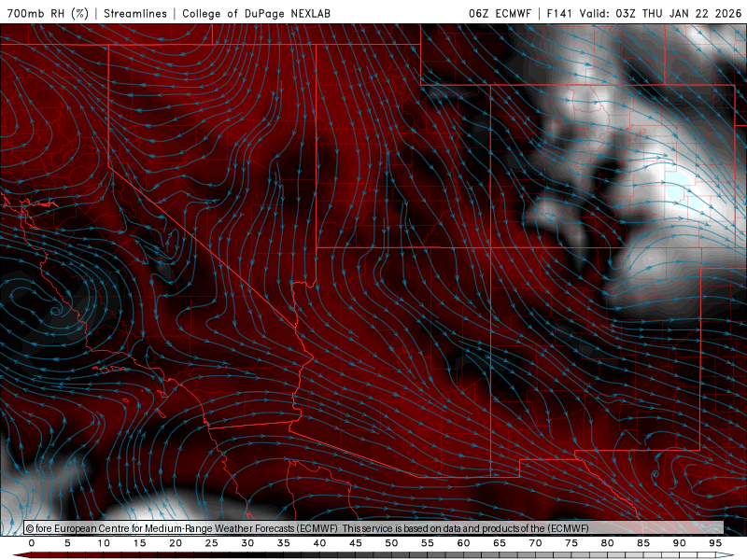
Task: Click the '85' value on the RH legend
Action: click(643, 543)
